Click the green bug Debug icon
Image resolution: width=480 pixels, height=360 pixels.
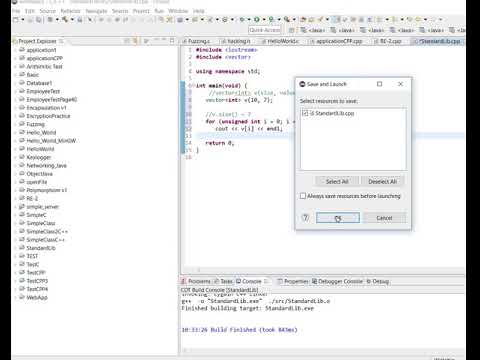click(x=242, y=20)
